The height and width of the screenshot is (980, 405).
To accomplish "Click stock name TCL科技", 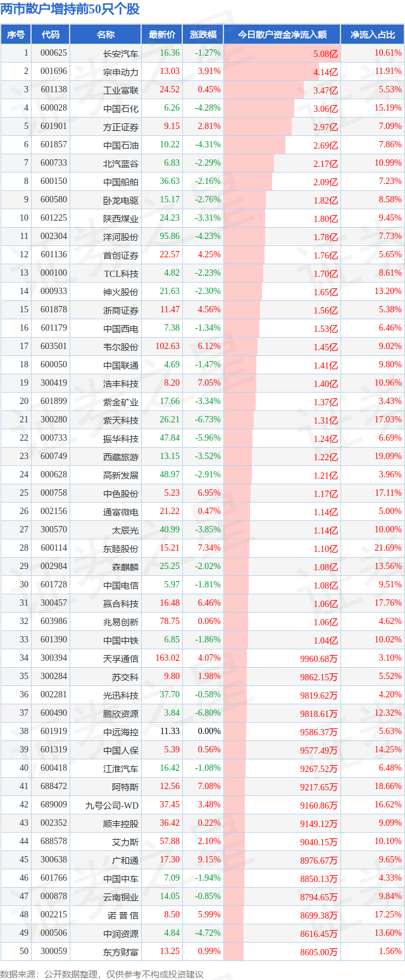I will [121, 274].
